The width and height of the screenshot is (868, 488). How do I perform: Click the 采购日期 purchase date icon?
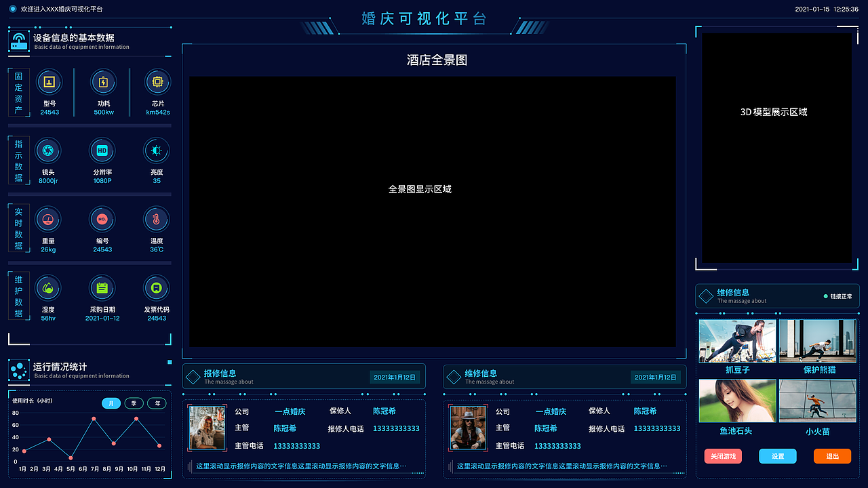pyautogui.click(x=102, y=287)
